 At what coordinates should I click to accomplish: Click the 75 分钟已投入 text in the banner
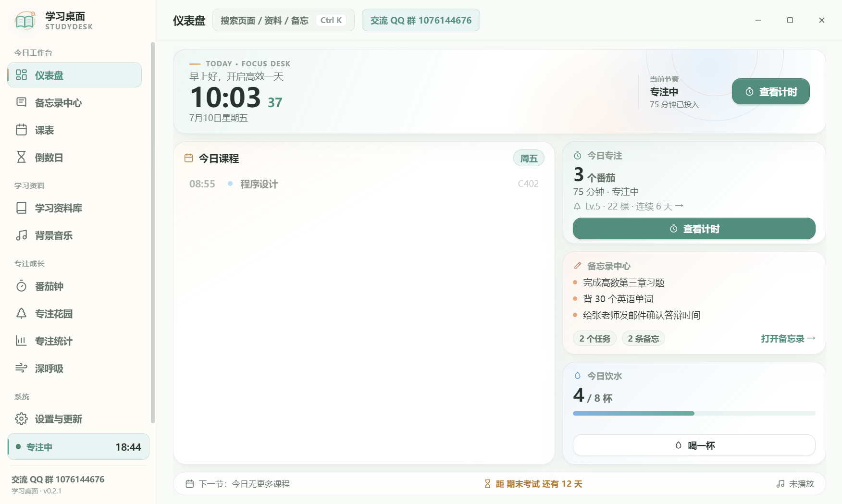click(x=674, y=104)
